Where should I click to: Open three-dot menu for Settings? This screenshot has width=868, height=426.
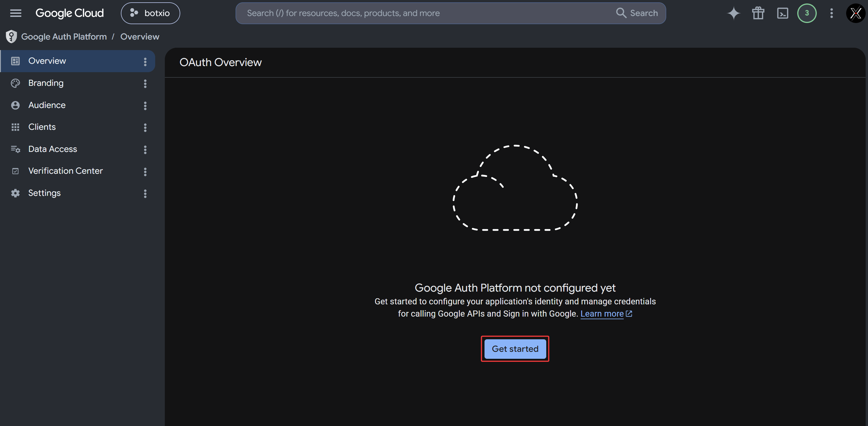point(145,194)
